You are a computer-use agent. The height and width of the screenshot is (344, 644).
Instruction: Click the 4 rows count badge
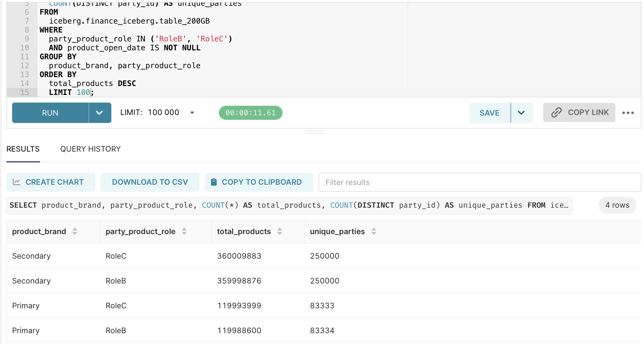617,205
